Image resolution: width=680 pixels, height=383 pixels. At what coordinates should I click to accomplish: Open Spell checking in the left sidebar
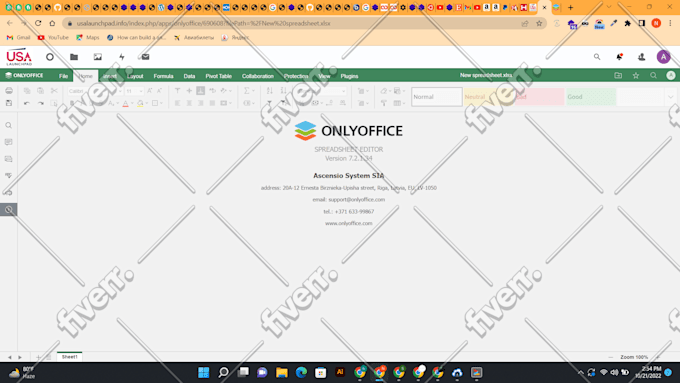pos(9,176)
